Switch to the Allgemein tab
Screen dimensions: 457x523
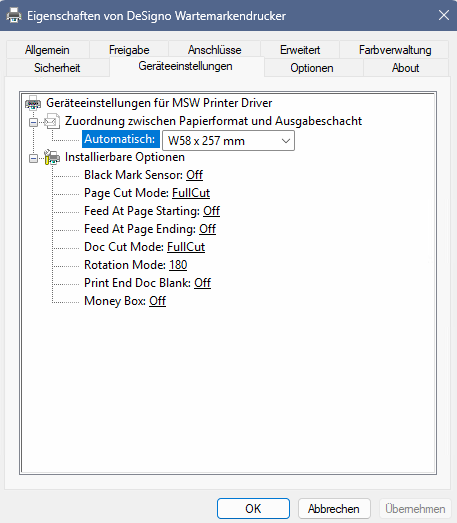[47, 50]
